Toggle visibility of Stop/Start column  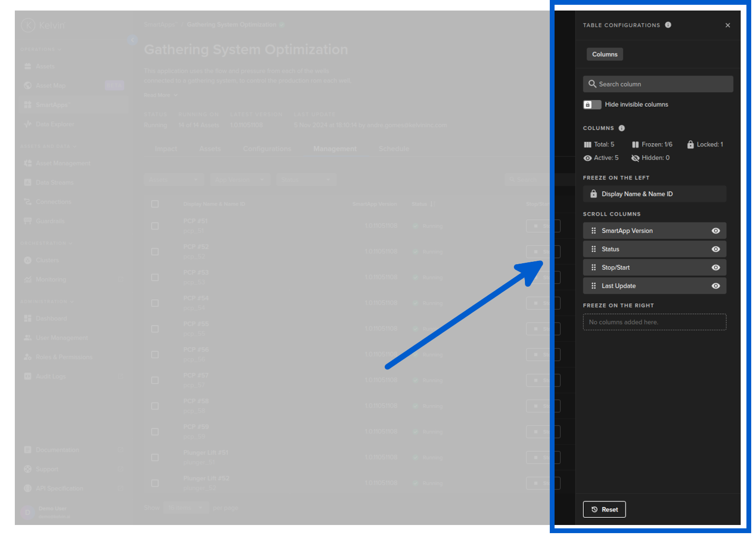(715, 268)
